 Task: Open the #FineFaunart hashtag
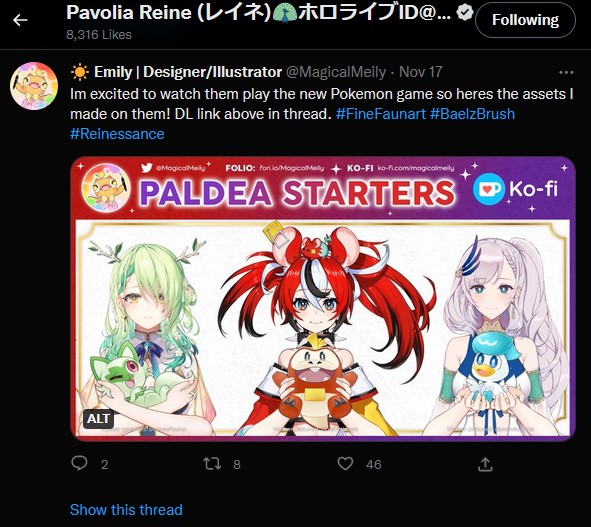click(x=381, y=113)
